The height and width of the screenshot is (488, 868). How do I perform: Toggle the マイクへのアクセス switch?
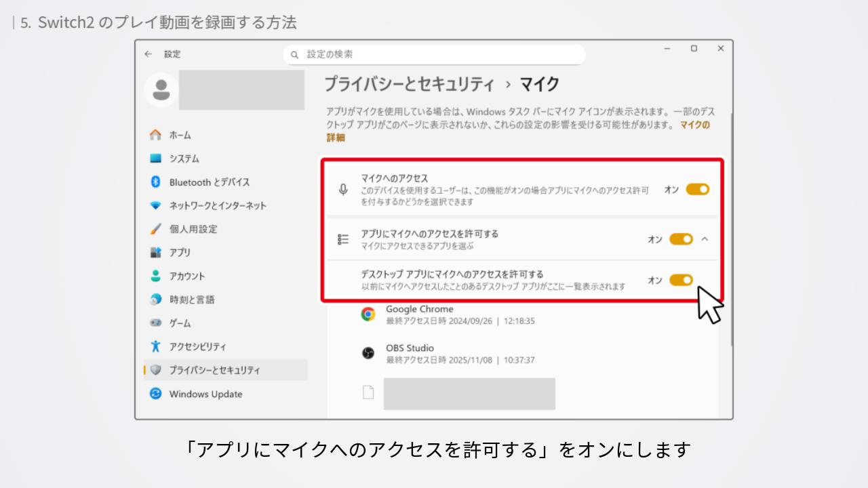click(697, 190)
